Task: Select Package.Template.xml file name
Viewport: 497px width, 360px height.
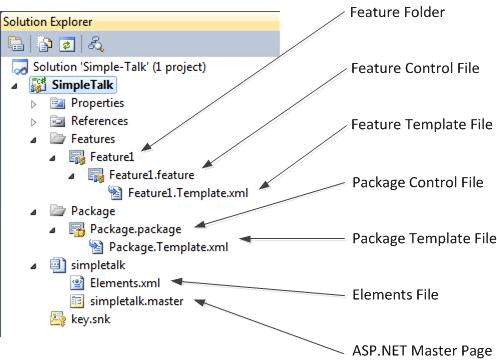Action: tap(169, 247)
